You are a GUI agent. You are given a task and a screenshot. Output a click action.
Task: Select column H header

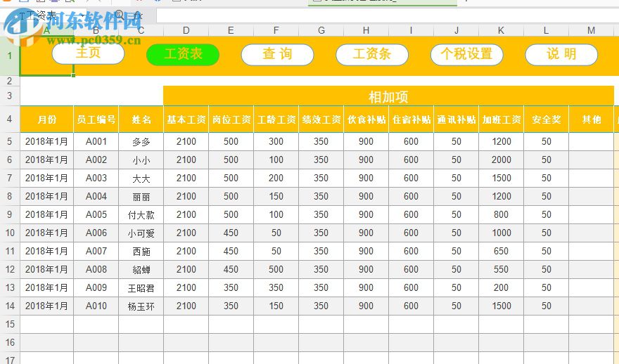click(x=366, y=31)
